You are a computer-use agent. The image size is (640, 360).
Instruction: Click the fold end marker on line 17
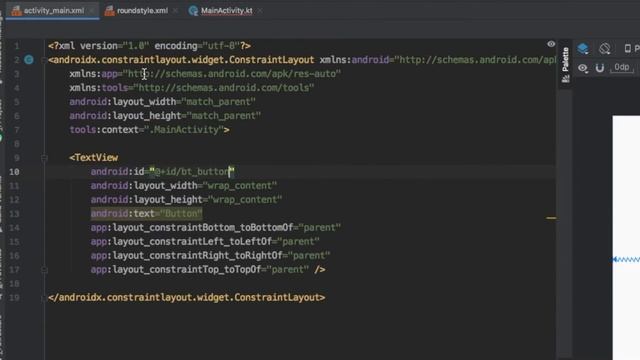point(44,270)
